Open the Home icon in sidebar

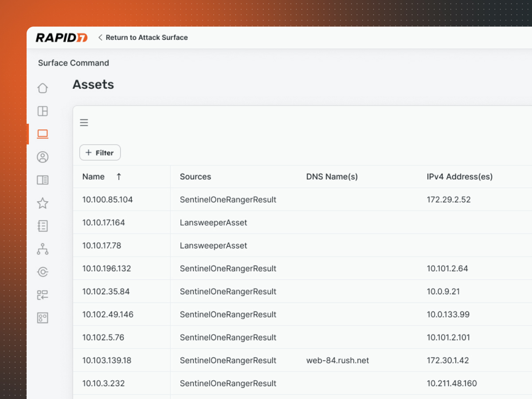point(43,88)
